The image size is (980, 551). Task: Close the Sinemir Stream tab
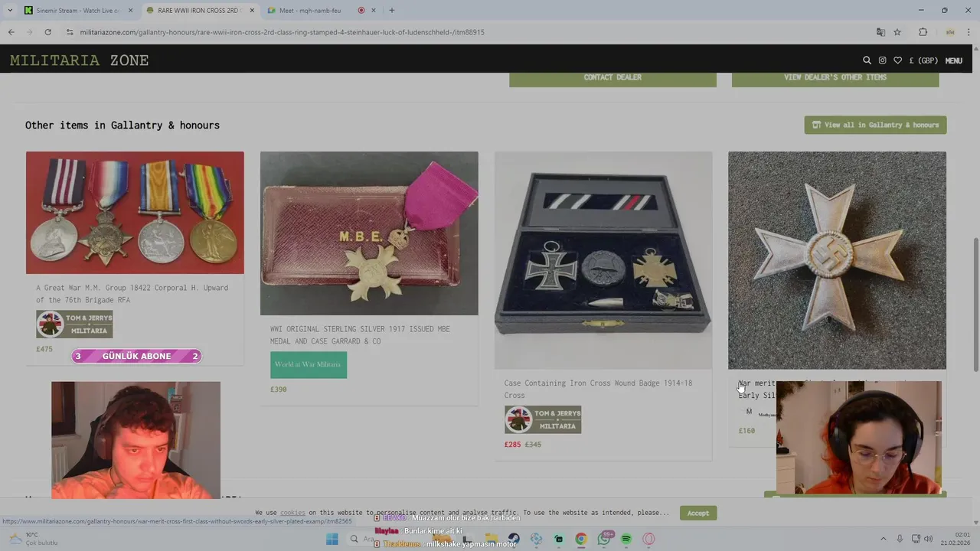click(x=130, y=11)
